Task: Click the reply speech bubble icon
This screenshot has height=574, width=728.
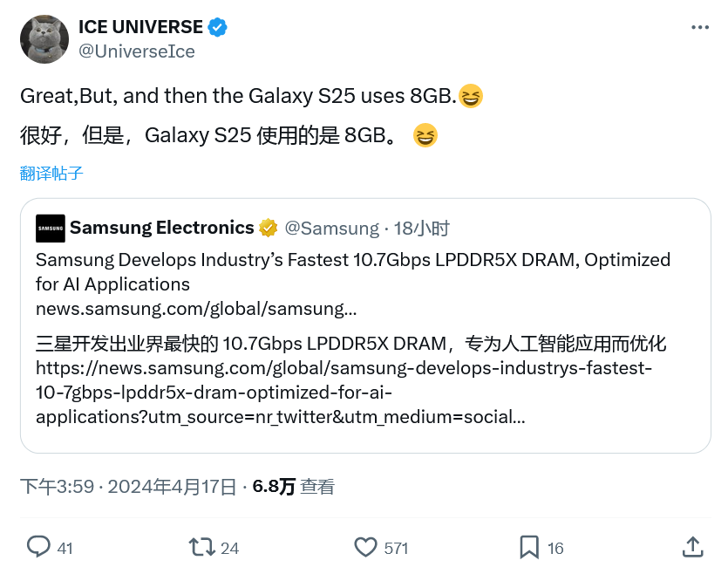Action: (38, 547)
